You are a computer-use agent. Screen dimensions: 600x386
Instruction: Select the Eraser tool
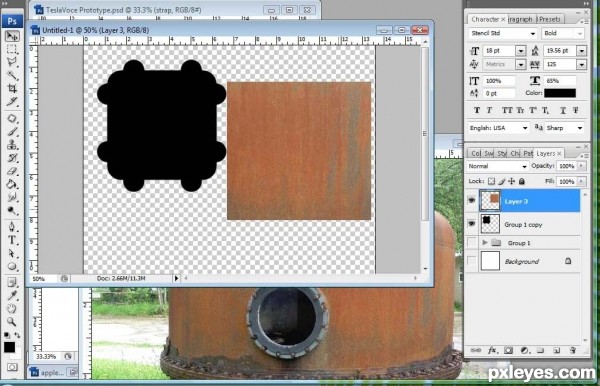[12, 171]
